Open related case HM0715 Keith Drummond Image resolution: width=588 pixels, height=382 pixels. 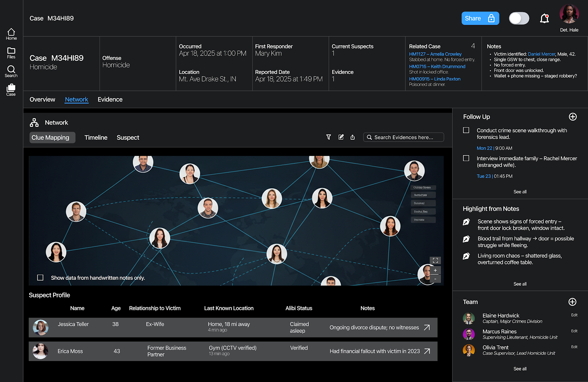tap(437, 67)
